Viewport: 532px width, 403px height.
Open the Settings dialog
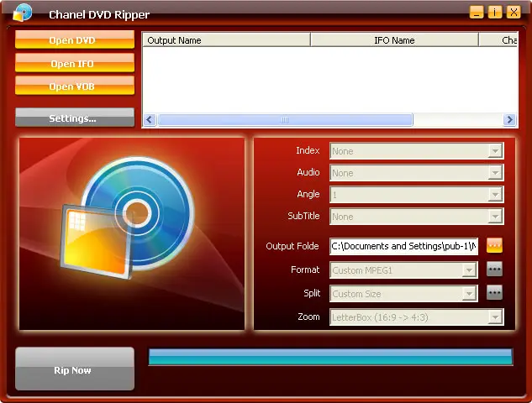coord(75,118)
